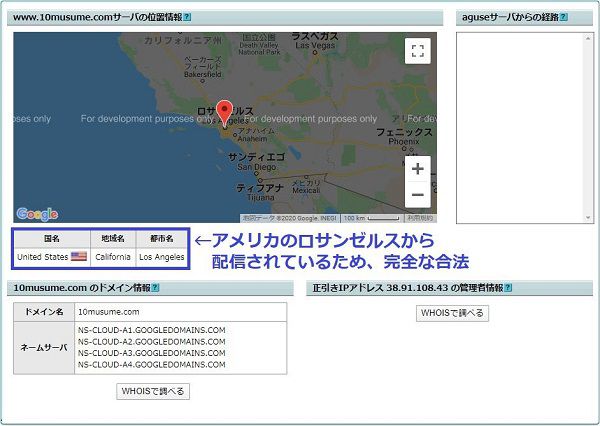This screenshot has width=600, height=426.
Task: Click the Anaheim label on map
Action: pos(252,138)
